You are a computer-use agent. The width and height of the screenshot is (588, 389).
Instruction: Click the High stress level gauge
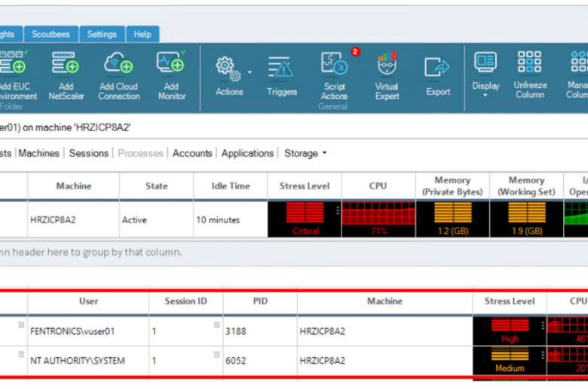pyautogui.click(x=510, y=331)
